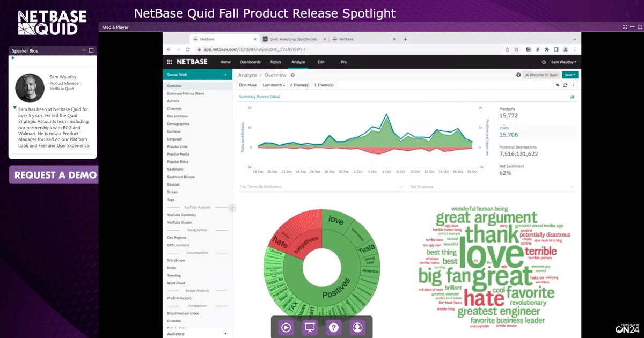Open the ON24 media player widget icon
This screenshot has height=338, width=644.
point(287,327)
